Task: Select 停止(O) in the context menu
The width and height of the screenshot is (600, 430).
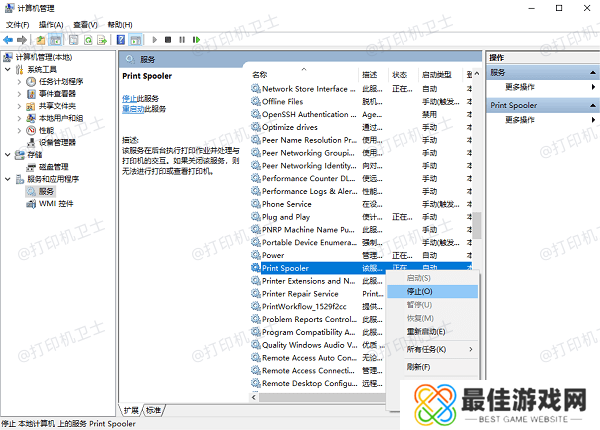Action: (x=420, y=291)
